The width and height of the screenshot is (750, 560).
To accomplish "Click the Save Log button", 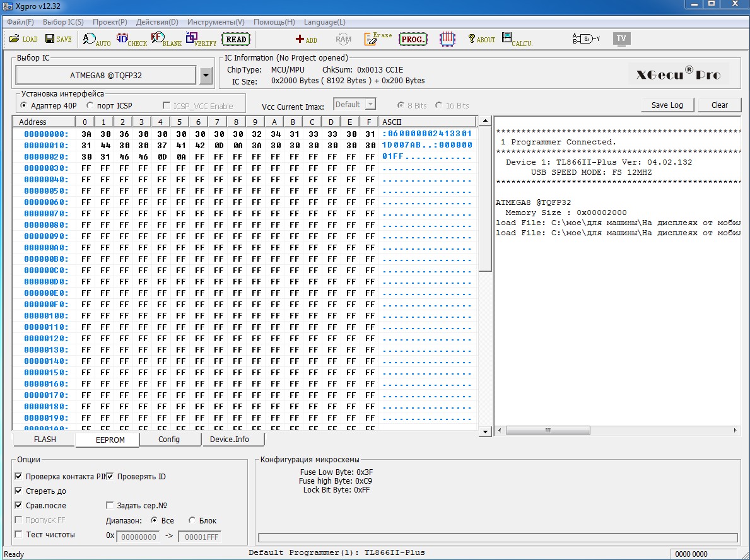I will point(667,105).
